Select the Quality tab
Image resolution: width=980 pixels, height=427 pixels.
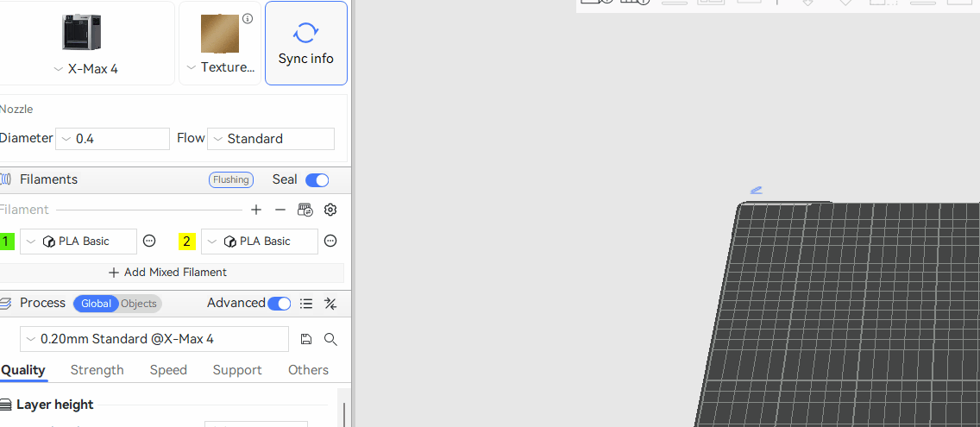coord(23,370)
